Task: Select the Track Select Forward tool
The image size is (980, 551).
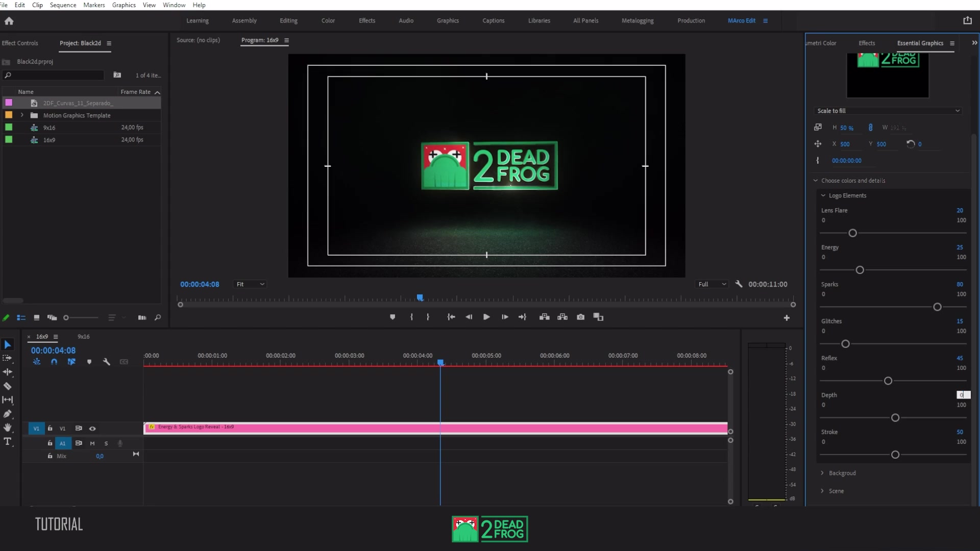Action: click(x=8, y=358)
